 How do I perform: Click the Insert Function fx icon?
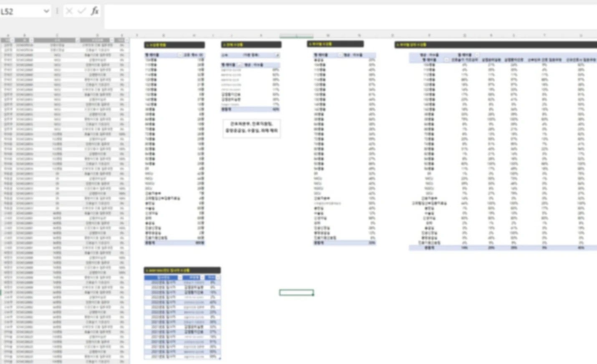click(x=95, y=11)
